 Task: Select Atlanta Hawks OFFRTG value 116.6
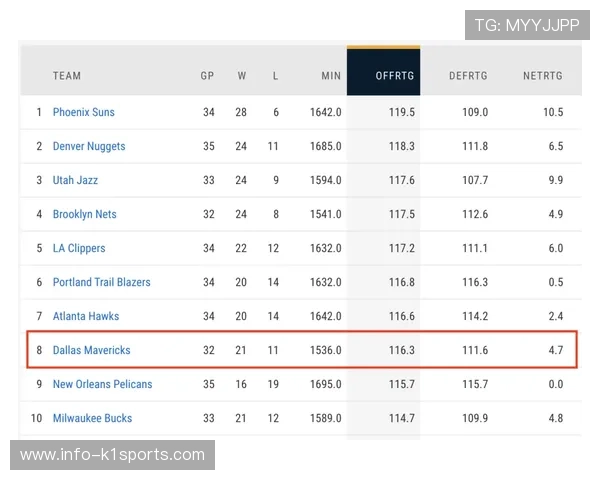click(x=402, y=316)
